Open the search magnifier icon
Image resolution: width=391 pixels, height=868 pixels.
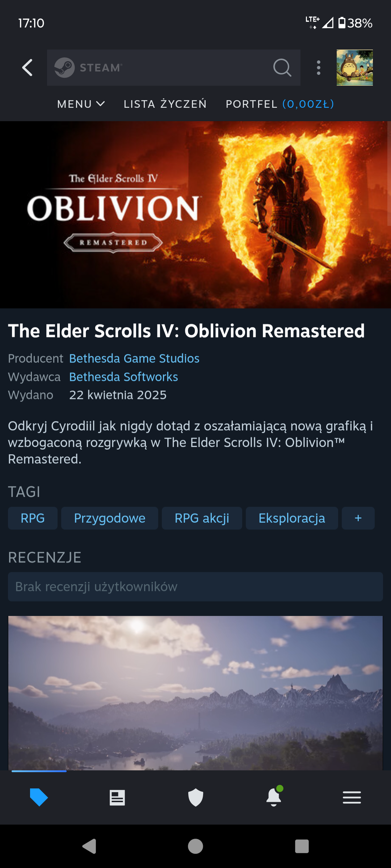point(282,68)
